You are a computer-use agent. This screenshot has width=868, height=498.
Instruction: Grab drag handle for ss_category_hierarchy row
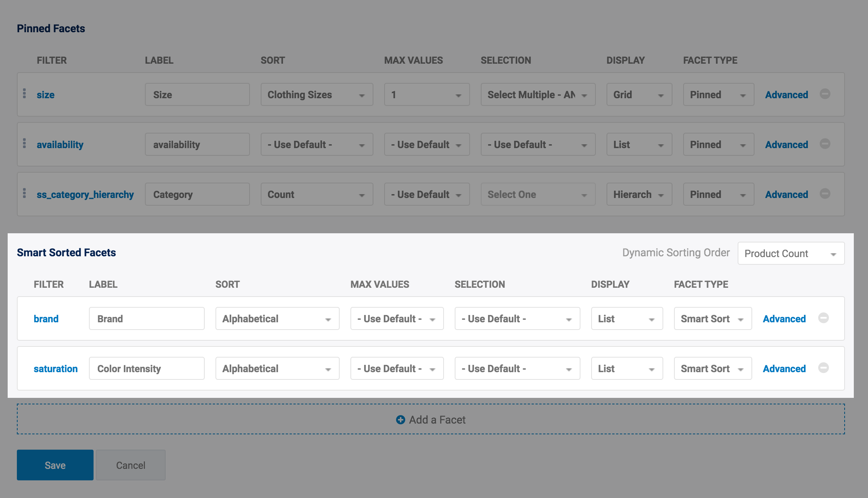tap(25, 193)
